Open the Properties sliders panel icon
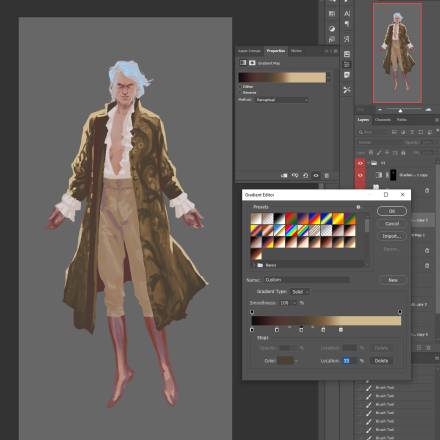This screenshot has height=440, width=440. [x=347, y=64]
